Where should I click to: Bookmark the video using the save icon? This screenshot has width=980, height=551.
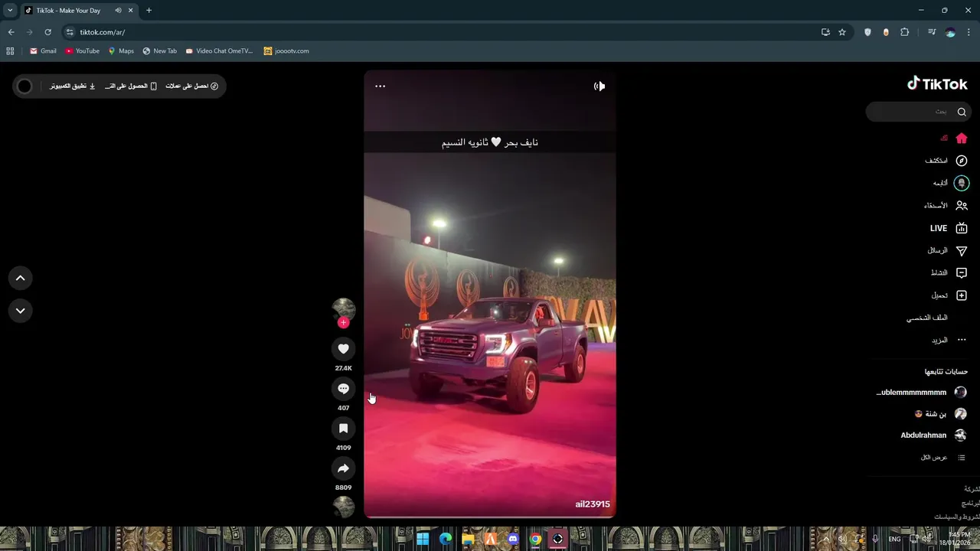(x=343, y=429)
